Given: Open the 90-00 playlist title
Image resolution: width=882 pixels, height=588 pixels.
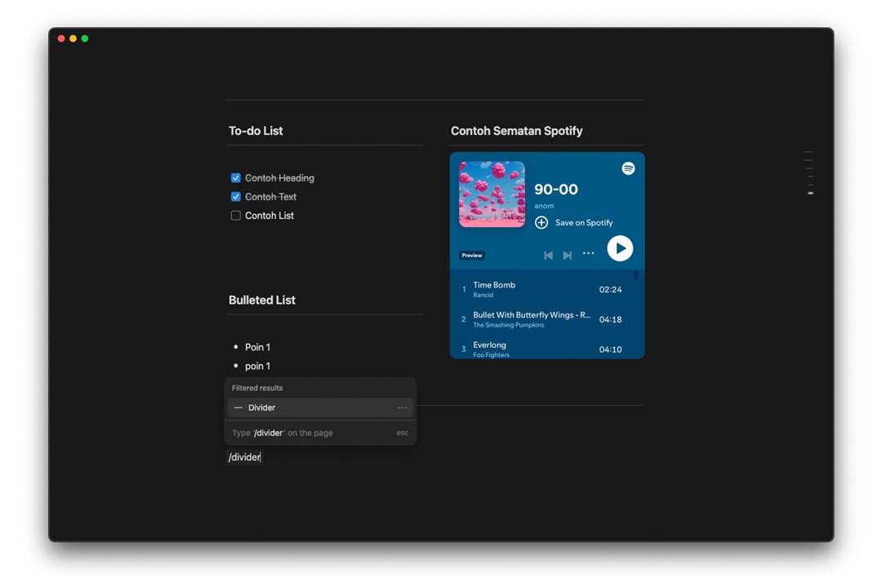Looking at the screenshot, I should point(556,189).
